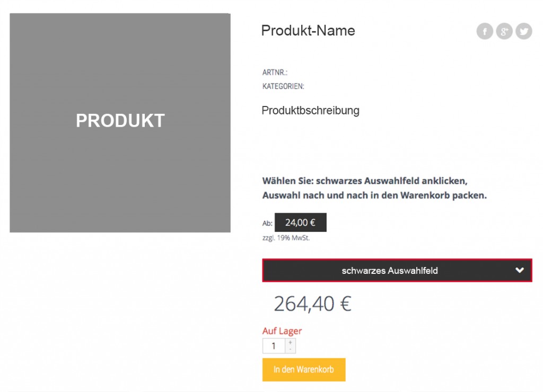Click the gray PRODUKT image

click(120, 122)
